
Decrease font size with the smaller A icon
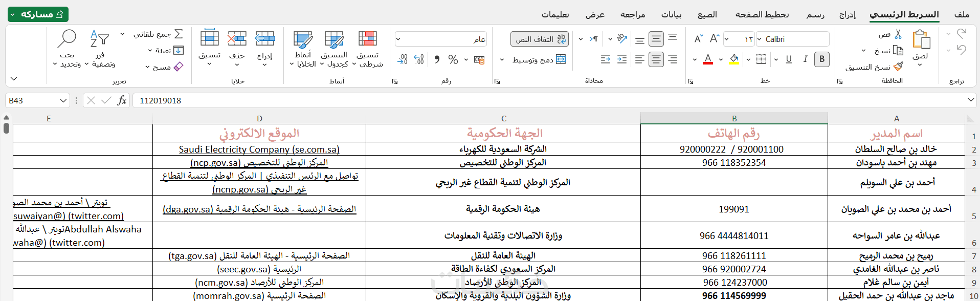click(x=698, y=39)
